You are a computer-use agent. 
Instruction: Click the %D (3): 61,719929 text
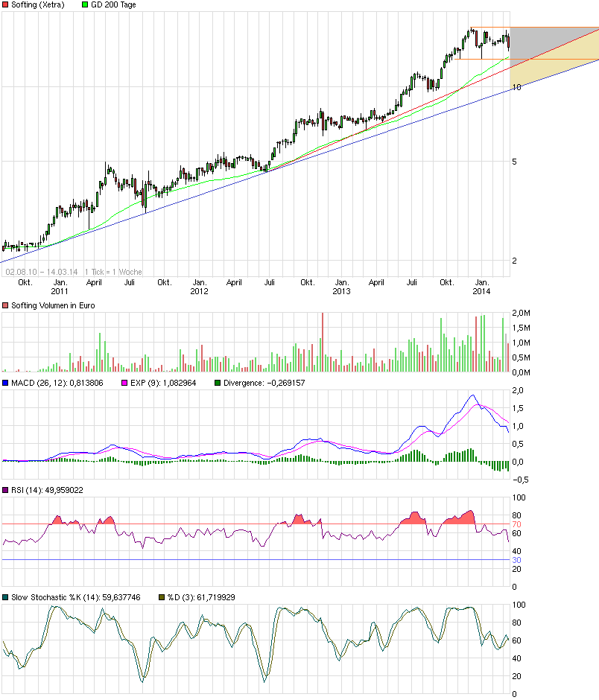click(x=201, y=597)
